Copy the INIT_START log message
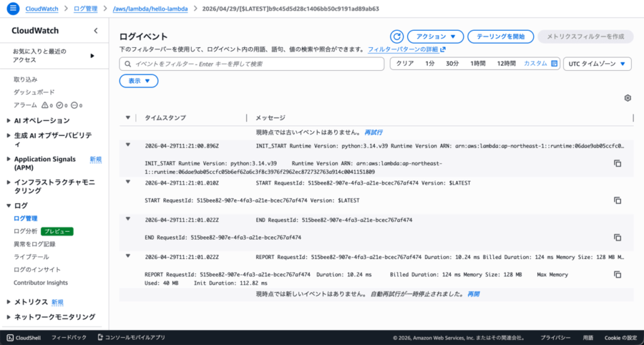The width and height of the screenshot is (644, 345). tap(618, 163)
